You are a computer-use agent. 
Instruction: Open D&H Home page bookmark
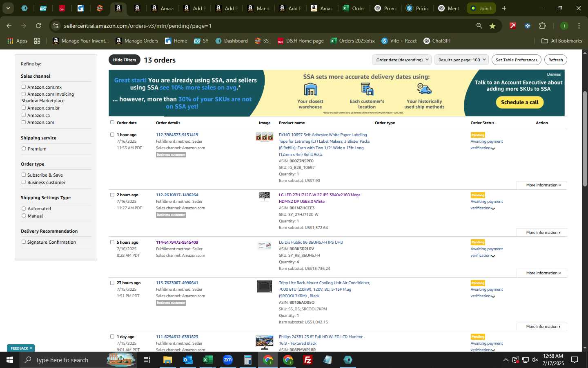point(301,41)
